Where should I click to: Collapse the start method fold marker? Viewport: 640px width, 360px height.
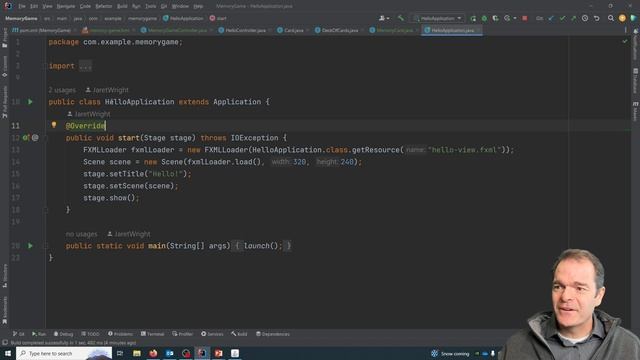click(x=46, y=138)
